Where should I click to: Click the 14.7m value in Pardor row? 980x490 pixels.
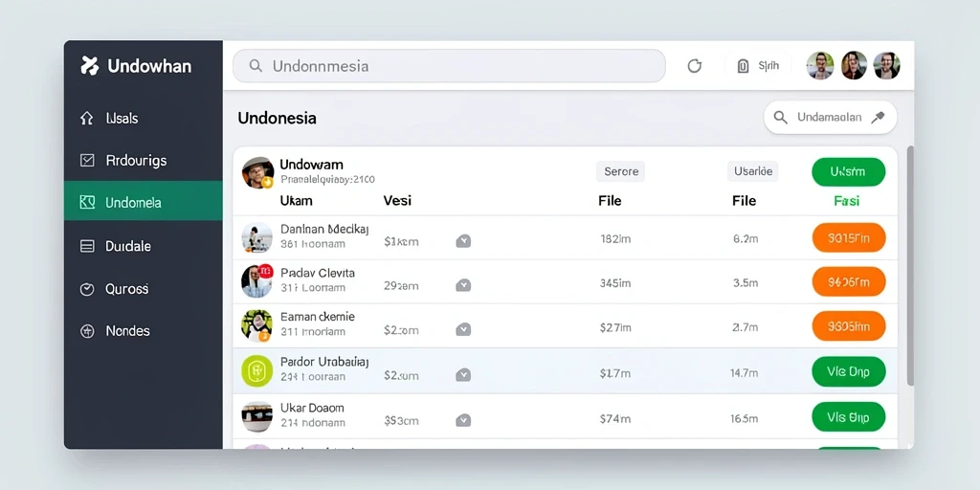pos(744,373)
